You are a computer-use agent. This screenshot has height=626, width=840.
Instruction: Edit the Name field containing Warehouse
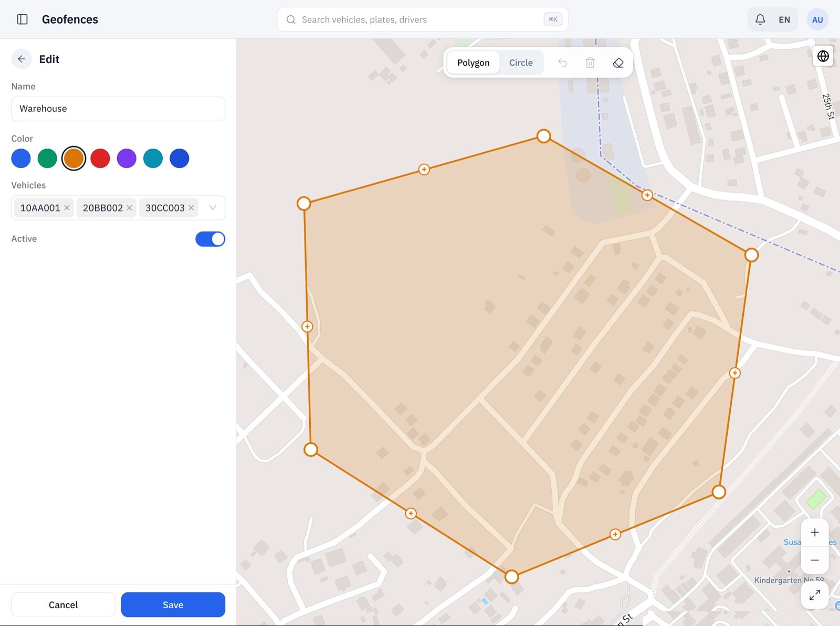point(118,109)
